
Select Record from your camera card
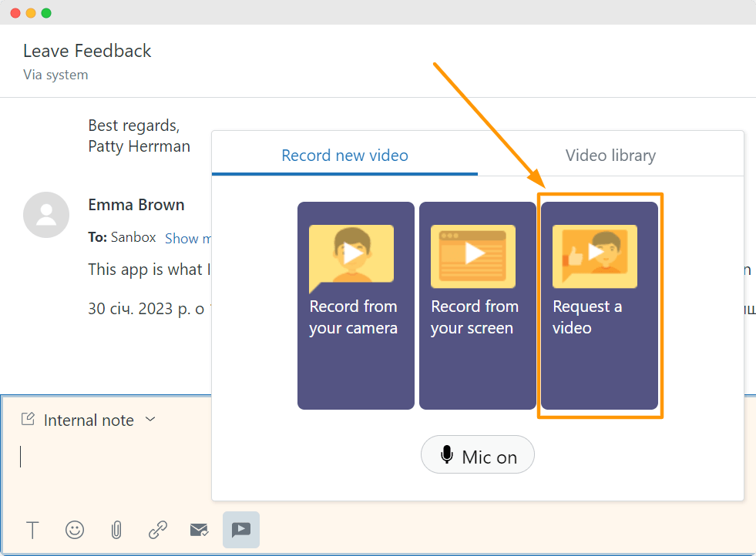click(x=356, y=306)
